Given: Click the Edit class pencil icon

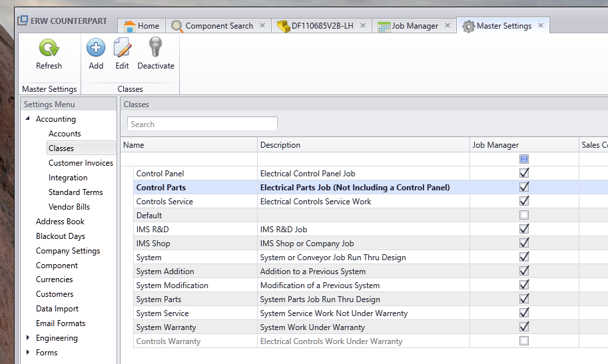Looking at the screenshot, I should coord(122,48).
